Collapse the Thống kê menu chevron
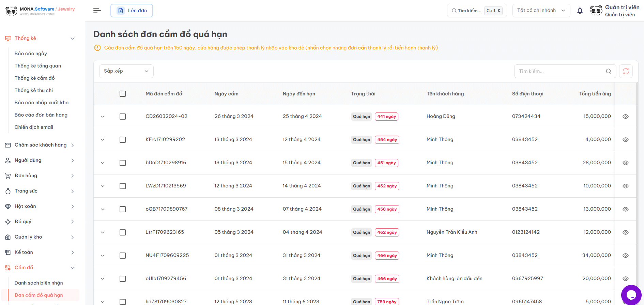The height and width of the screenshot is (305, 644). click(73, 39)
